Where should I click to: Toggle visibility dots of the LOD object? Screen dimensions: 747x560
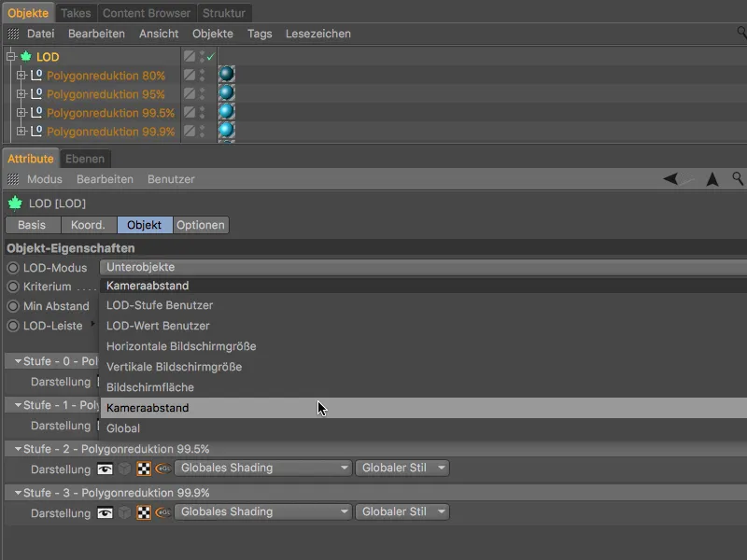point(202,57)
